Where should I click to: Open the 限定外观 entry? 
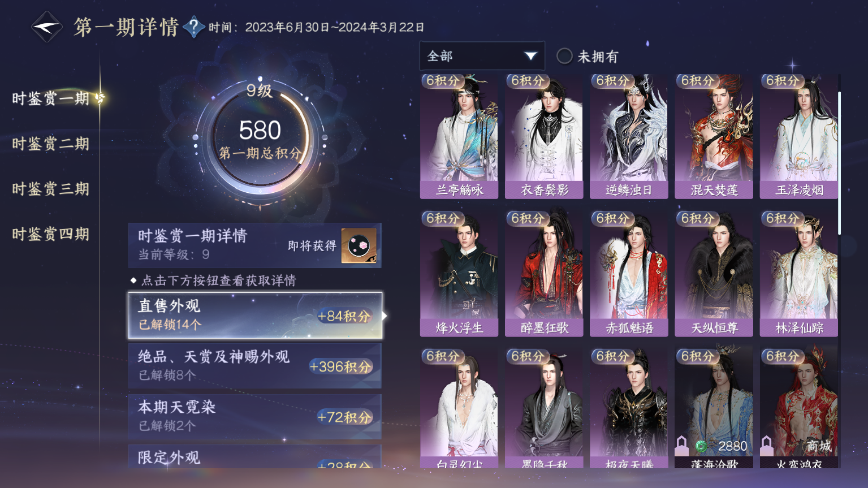pyautogui.click(x=255, y=457)
